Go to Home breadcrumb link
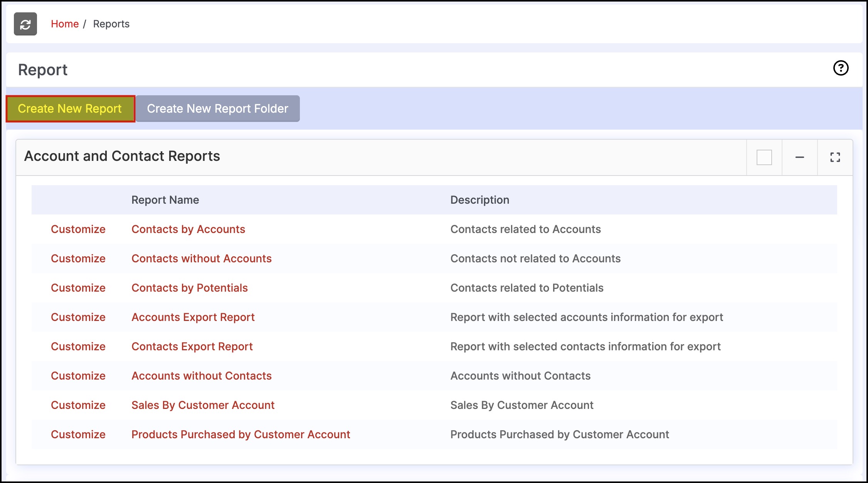This screenshot has width=868, height=483. tap(65, 24)
